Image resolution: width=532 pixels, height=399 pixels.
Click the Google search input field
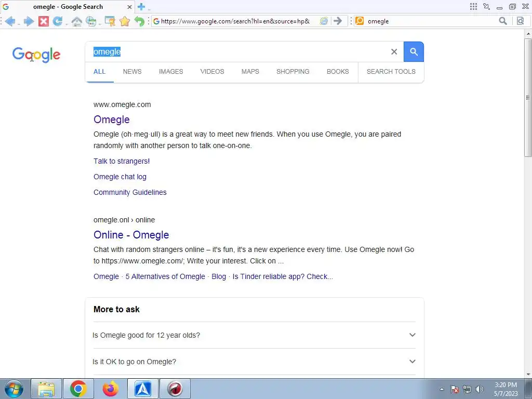click(x=237, y=51)
